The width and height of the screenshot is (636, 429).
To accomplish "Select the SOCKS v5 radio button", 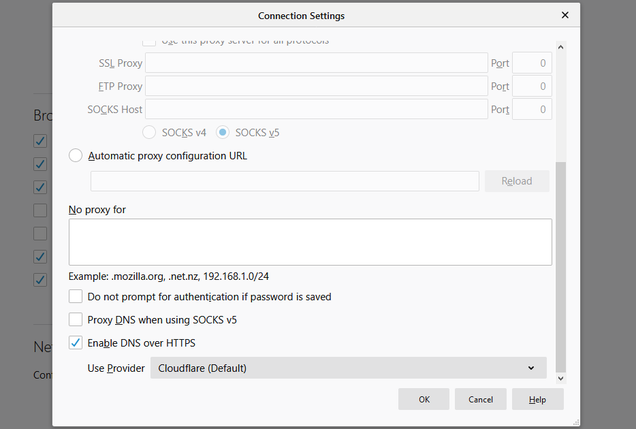I will point(222,132).
